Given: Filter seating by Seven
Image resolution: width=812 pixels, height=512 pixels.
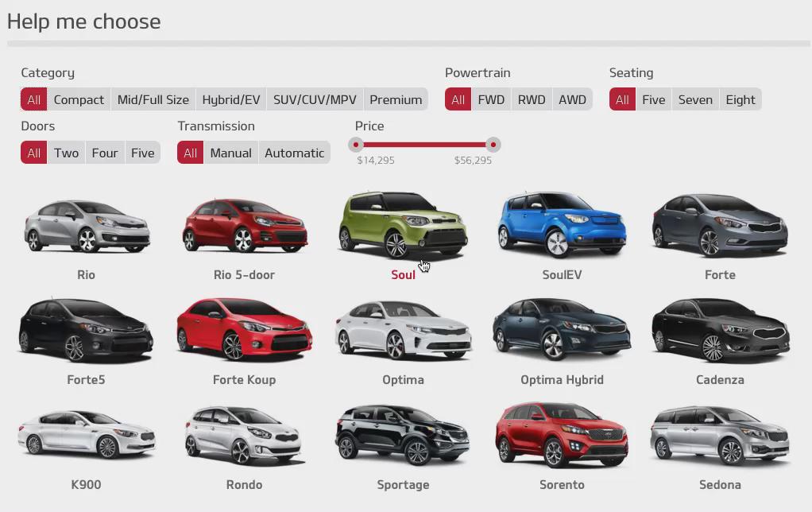Looking at the screenshot, I should point(695,99).
